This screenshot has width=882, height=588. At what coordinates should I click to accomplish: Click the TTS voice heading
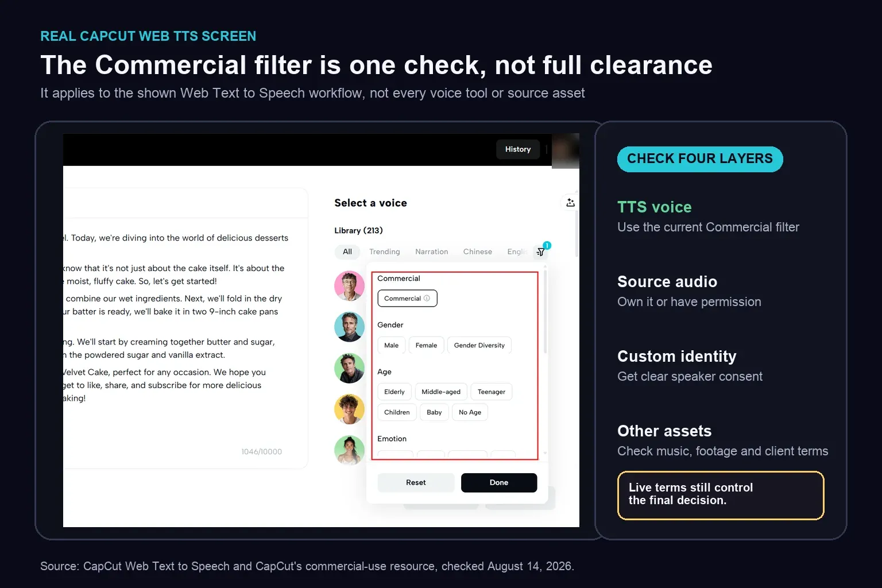(655, 207)
